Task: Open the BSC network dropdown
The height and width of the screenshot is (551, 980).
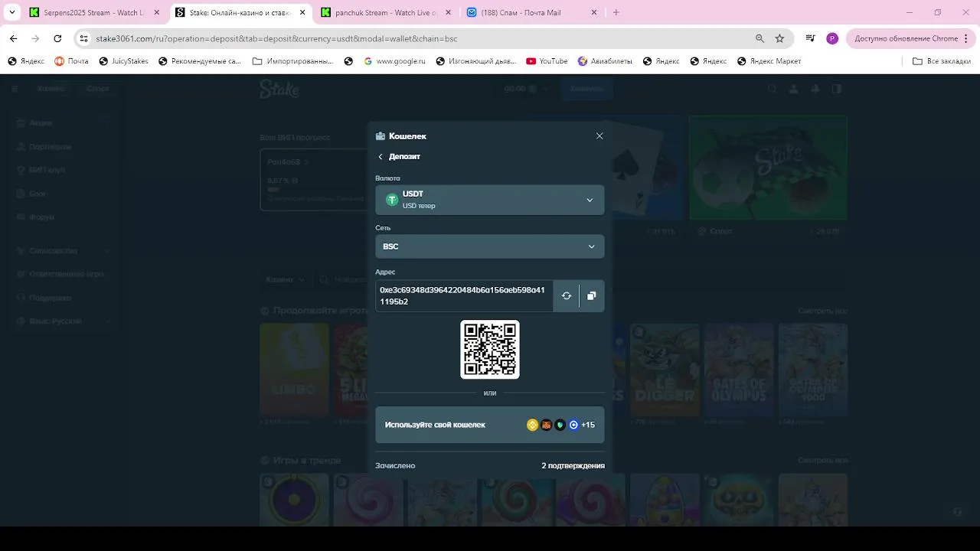Action: tap(490, 246)
